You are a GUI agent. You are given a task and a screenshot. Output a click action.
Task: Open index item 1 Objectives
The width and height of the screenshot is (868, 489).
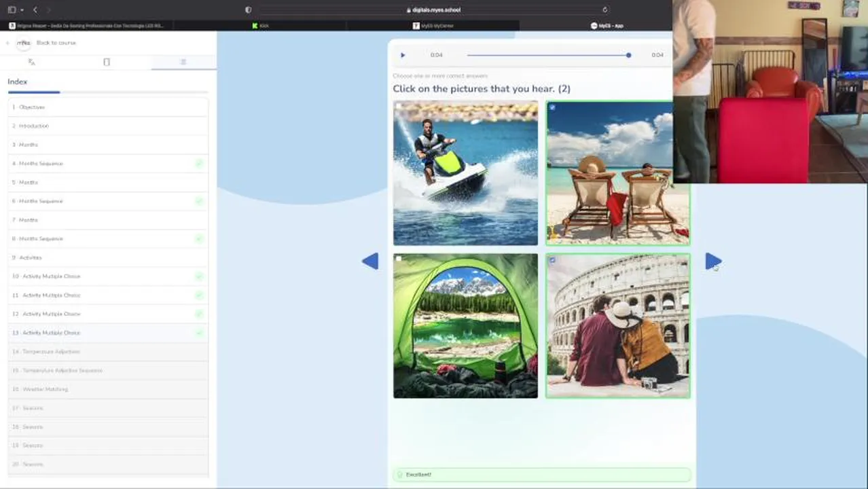(108, 107)
